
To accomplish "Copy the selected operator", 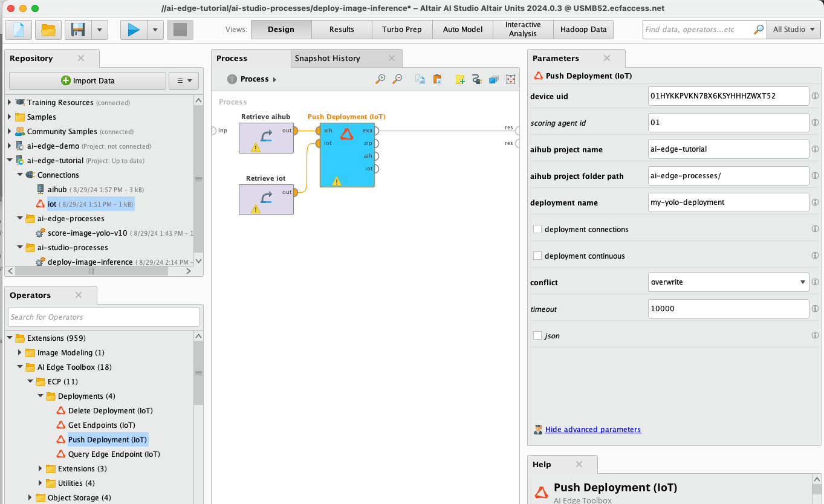I will (420, 79).
